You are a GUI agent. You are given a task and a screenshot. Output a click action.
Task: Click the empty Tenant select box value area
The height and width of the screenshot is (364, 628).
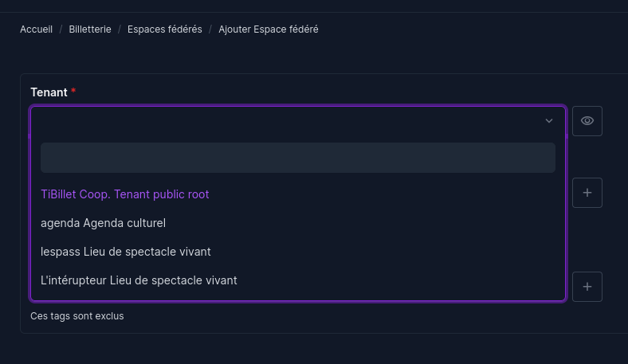point(288,121)
